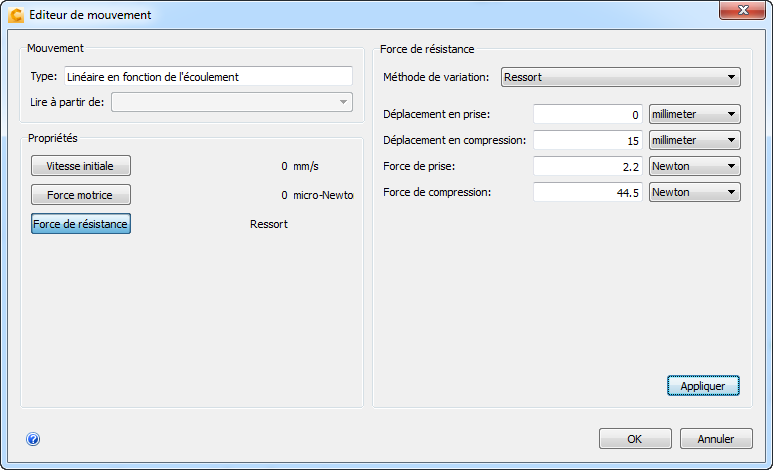The width and height of the screenshot is (773, 470).
Task: Click the Appliquer button
Action: [x=703, y=386]
